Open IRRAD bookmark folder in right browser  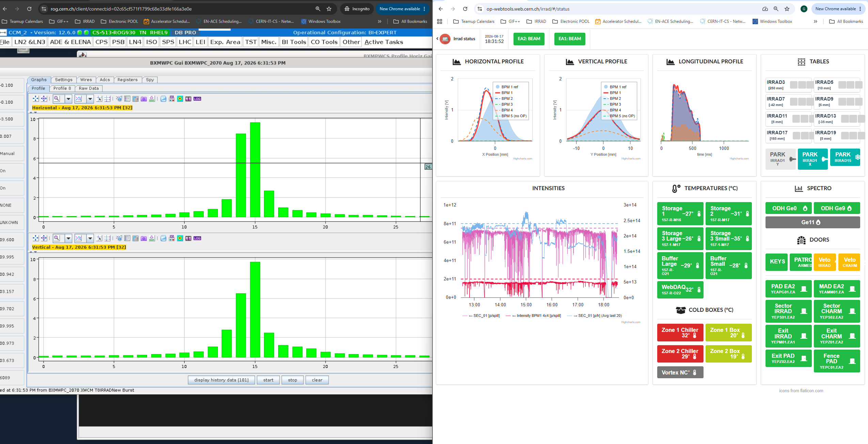tap(536, 21)
